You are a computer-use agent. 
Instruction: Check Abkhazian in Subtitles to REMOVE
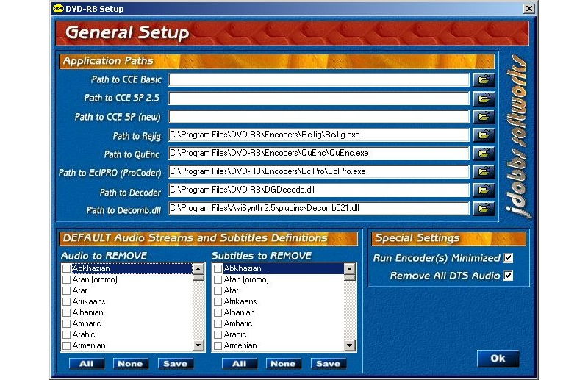(218, 268)
